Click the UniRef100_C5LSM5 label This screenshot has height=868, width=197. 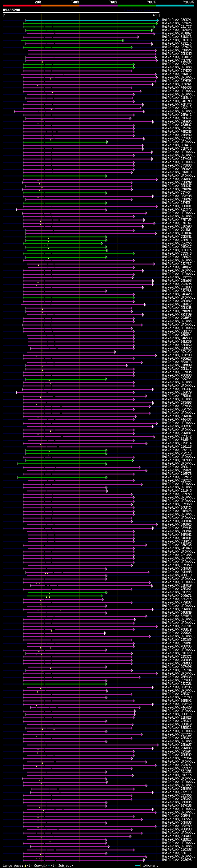click(x=177, y=61)
